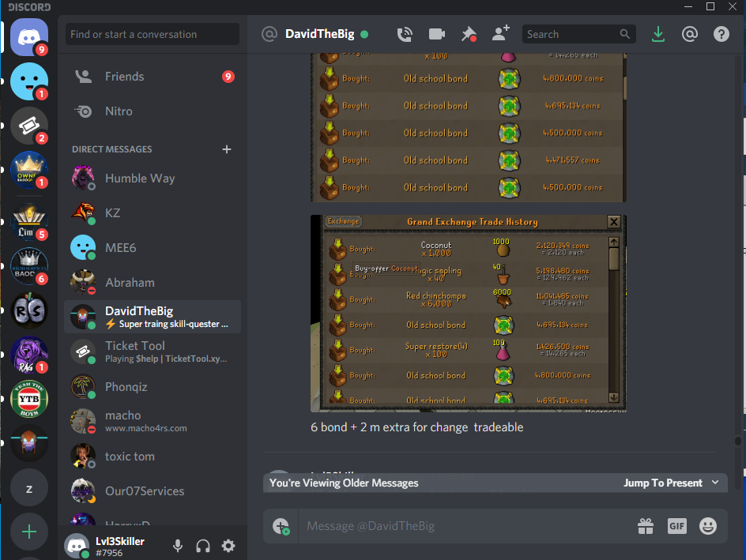Open the Nitro tab
Image resolution: width=746 pixels, height=560 pixels.
153,111
